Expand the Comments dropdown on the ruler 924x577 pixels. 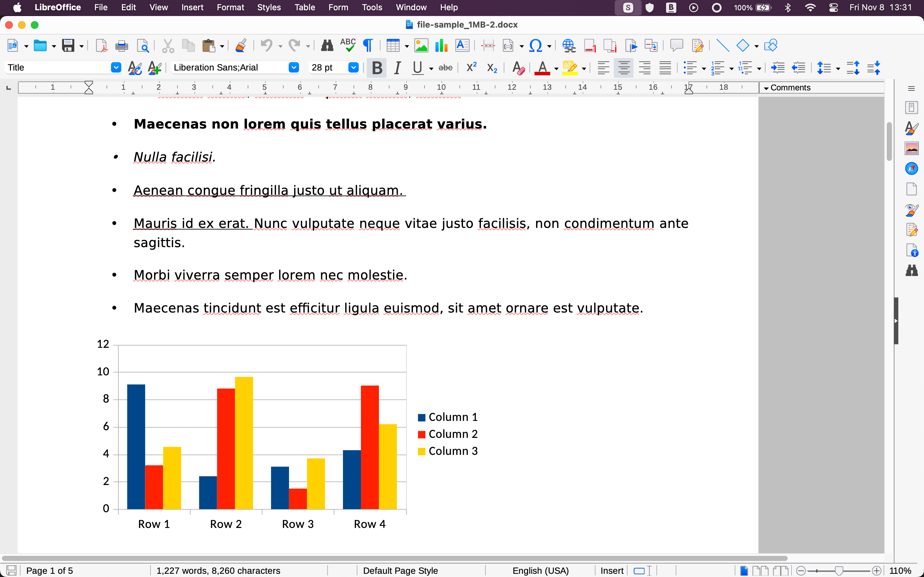(x=766, y=88)
